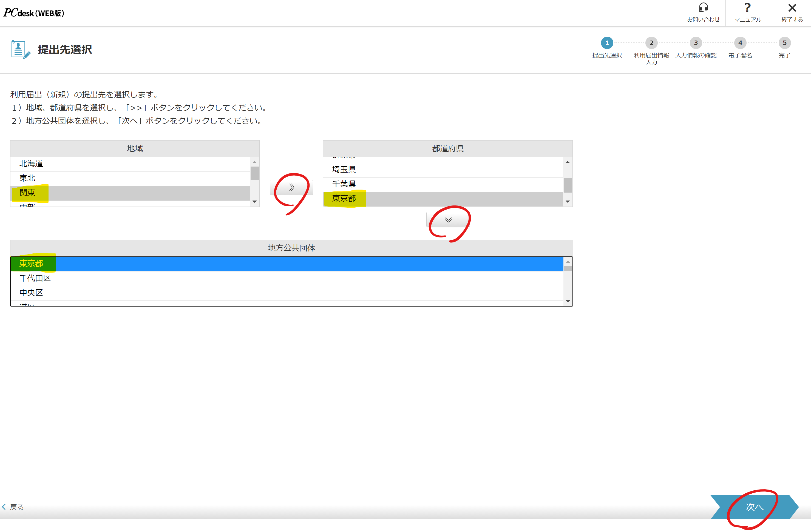Click the 提出先選択 document icon

point(21,50)
